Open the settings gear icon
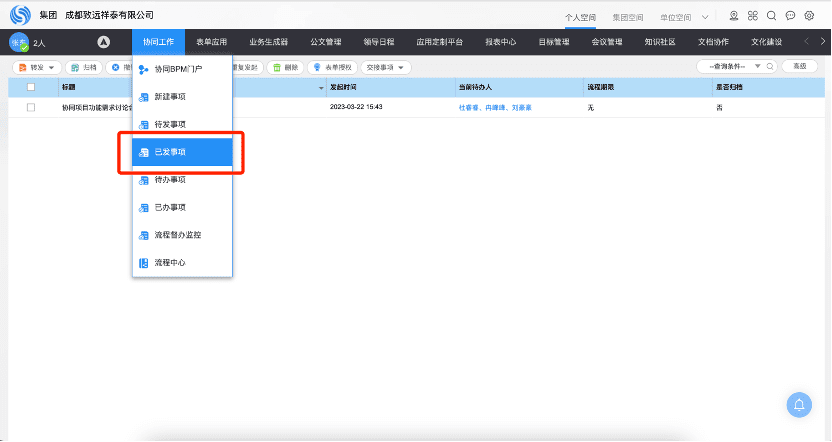The width and height of the screenshot is (832, 442). [x=809, y=16]
